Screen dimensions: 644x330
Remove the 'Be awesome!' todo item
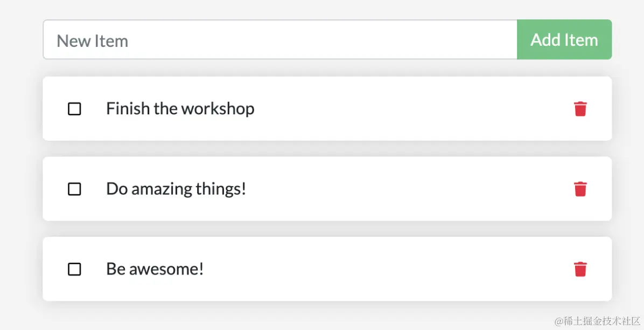pos(580,269)
